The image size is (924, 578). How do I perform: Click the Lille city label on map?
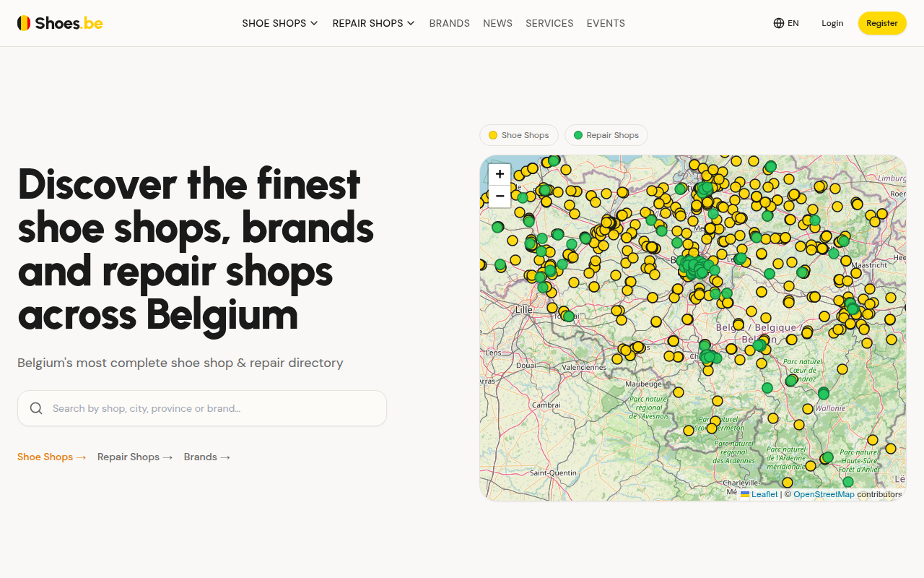click(x=524, y=309)
